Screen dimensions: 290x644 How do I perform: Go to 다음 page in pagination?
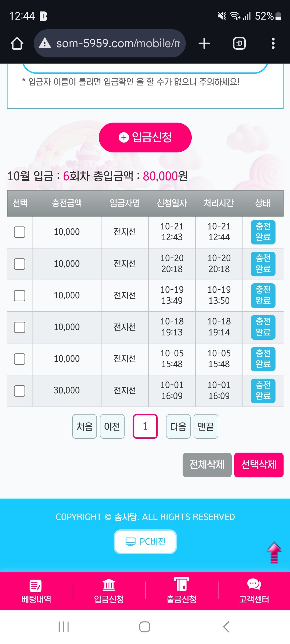click(178, 426)
